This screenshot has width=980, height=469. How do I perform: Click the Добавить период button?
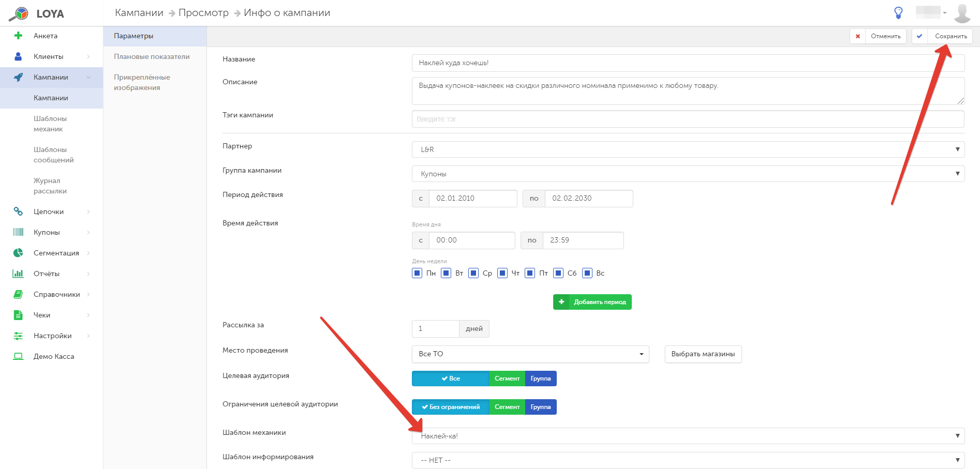[592, 302]
